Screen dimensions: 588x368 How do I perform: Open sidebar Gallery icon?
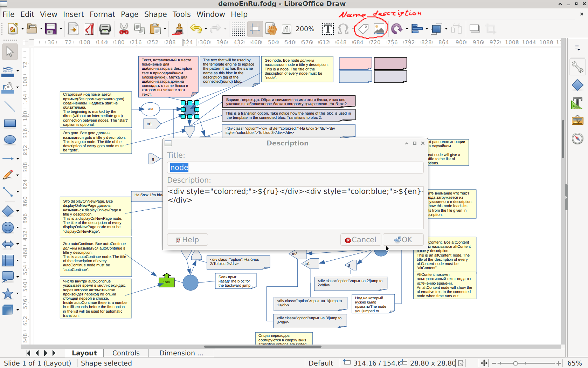pyautogui.click(x=577, y=121)
